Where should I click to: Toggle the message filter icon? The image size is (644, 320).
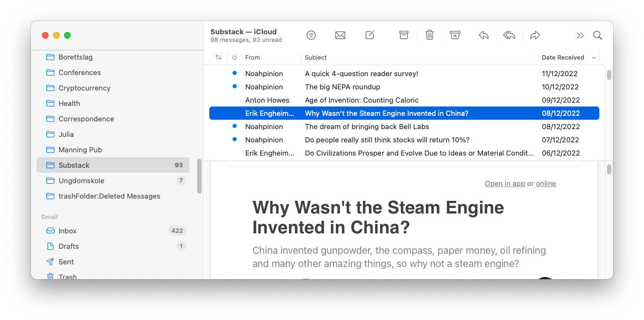(x=312, y=35)
